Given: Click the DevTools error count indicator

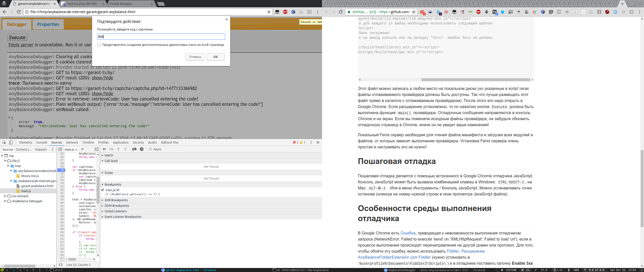Looking at the screenshot, I should click(296, 143).
